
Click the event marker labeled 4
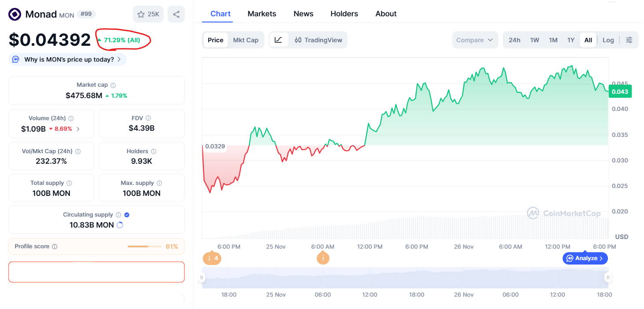coord(212,258)
